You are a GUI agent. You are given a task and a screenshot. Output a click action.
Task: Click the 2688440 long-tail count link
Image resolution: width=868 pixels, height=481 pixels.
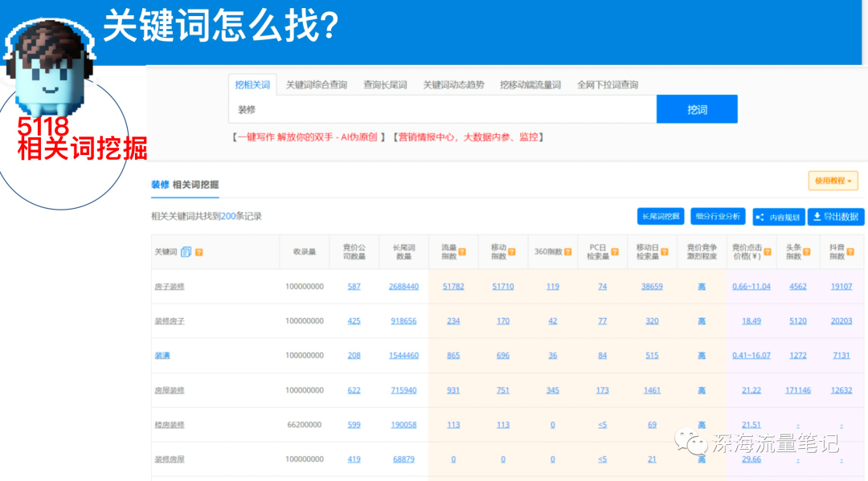tap(403, 287)
